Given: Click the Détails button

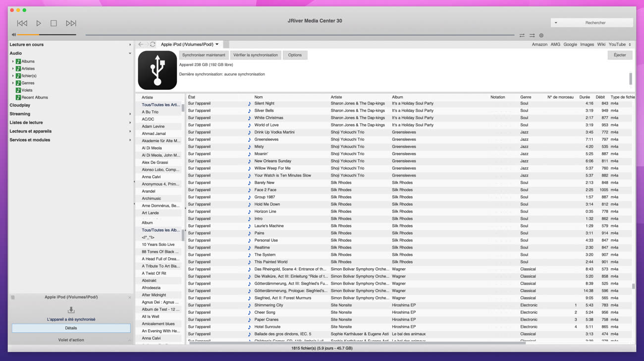Looking at the screenshot, I should pos(71,328).
